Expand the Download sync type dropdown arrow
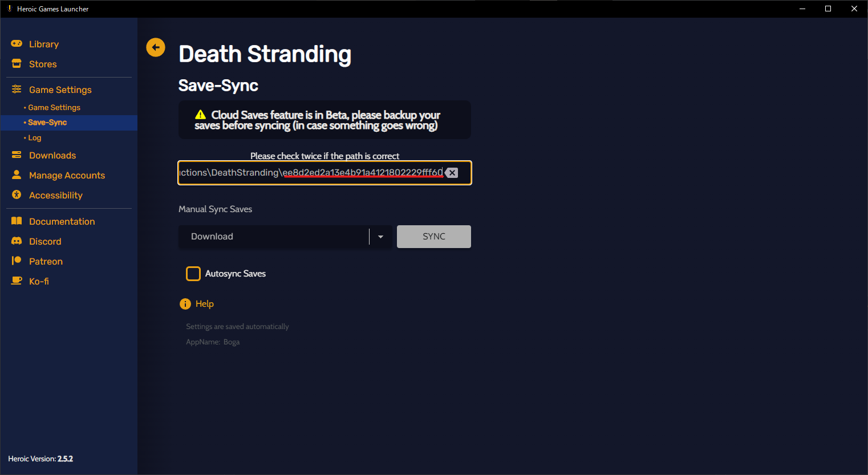The width and height of the screenshot is (868, 475). (x=380, y=237)
